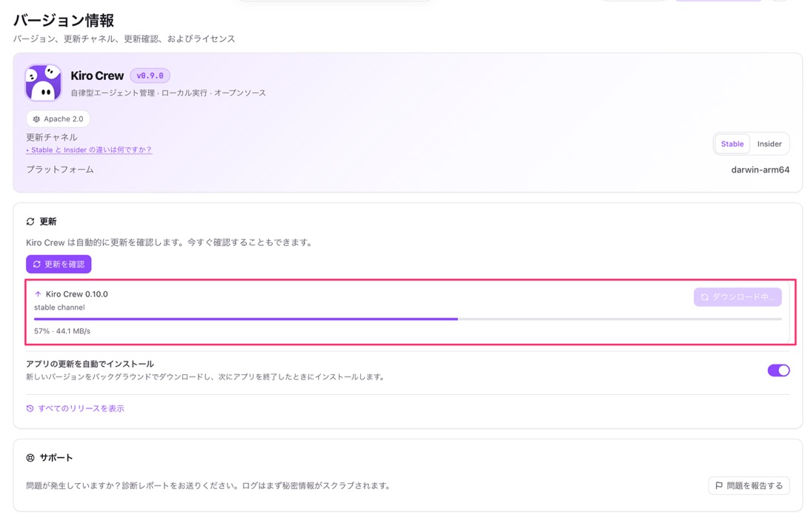Click the 更新を確認 button
The image size is (811, 532).
click(59, 265)
